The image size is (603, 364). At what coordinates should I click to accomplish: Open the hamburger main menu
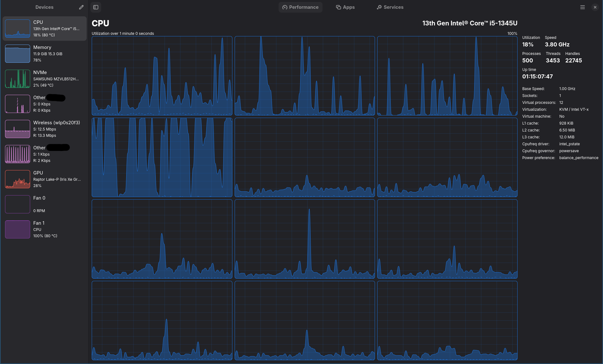pos(582,7)
